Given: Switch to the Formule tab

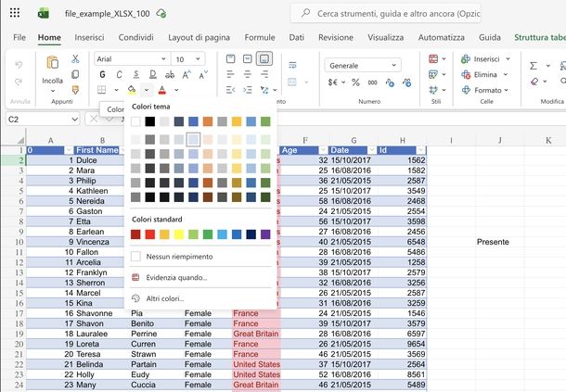Looking at the screenshot, I should (260, 37).
